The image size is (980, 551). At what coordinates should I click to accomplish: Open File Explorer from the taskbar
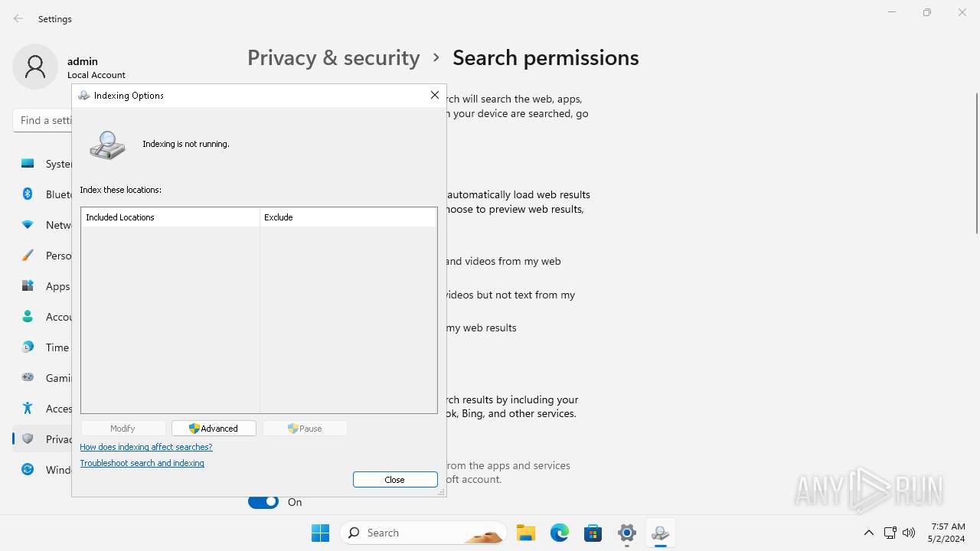click(x=525, y=533)
